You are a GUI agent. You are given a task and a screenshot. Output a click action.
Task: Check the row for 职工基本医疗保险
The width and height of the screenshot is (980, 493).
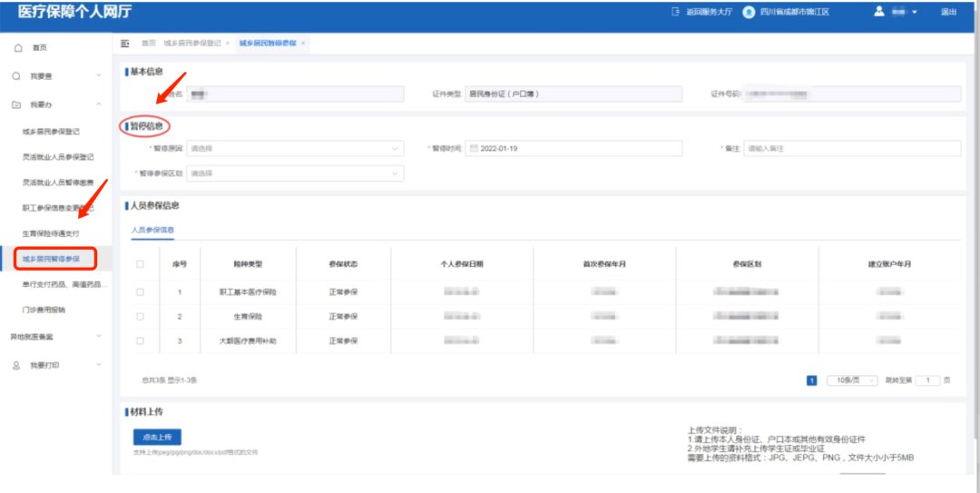tap(140, 292)
